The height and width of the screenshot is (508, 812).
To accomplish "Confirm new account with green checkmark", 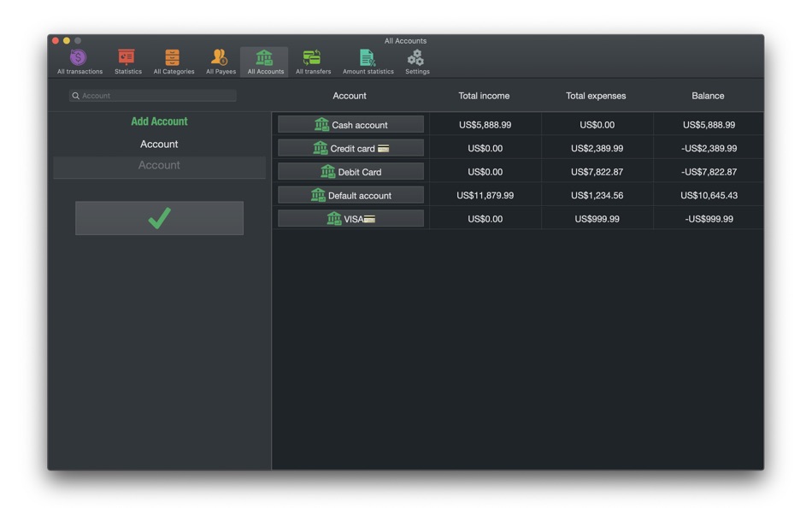I will click(x=159, y=218).
